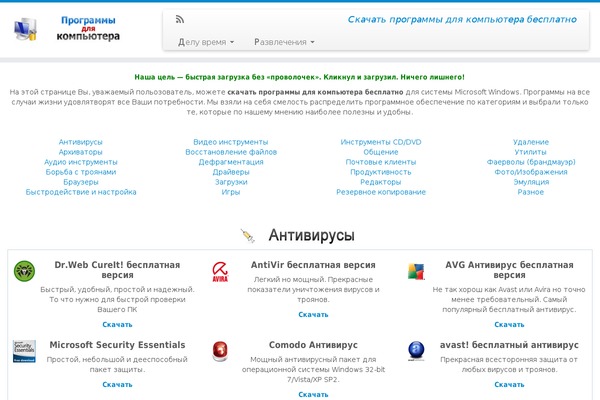This screenshot has height=400, width=600.
Task: Open the Быстродействие и настройка link
Action: pos(81,192)
